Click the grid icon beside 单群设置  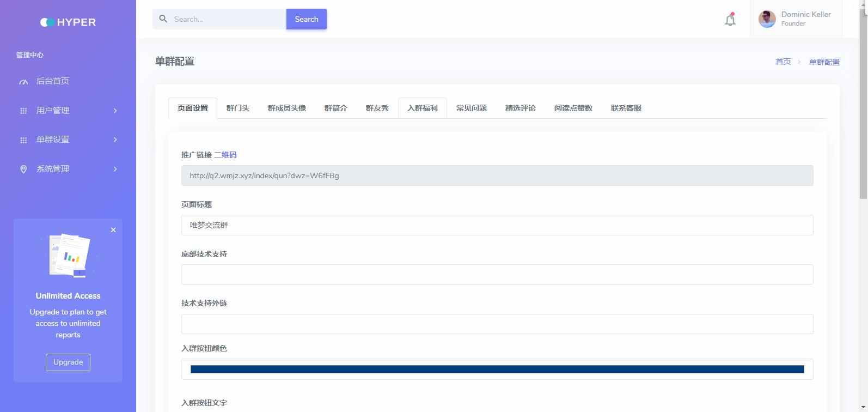click(23, 140)
